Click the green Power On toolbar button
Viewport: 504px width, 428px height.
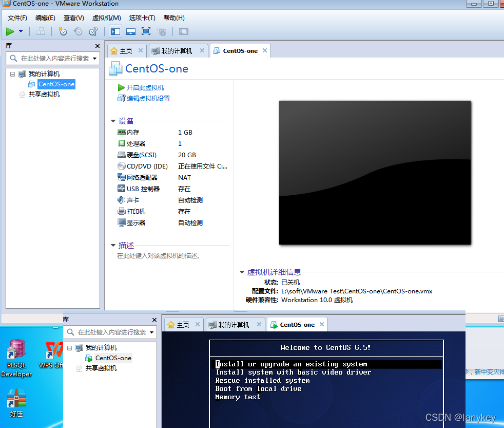pos(10,31)
